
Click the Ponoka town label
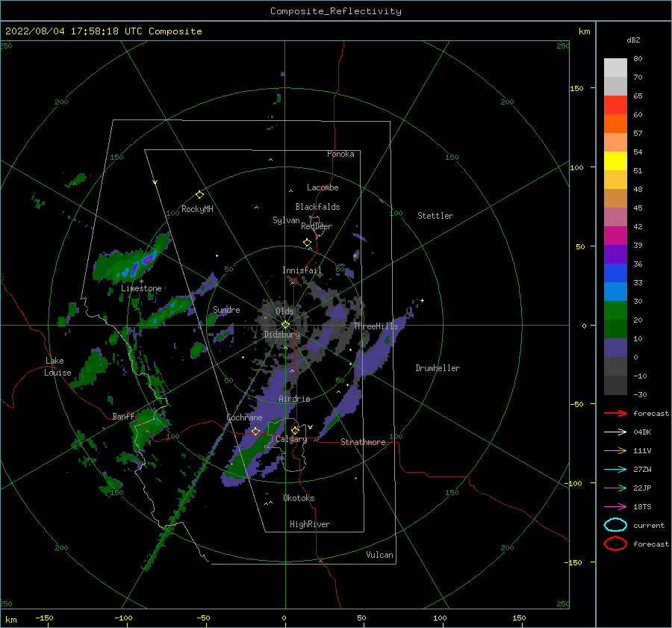pyautogui.click(x=340, y=154)
